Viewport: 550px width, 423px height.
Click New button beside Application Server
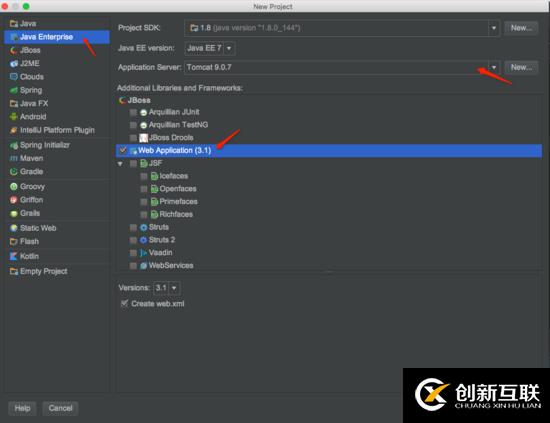pos(521,67)
